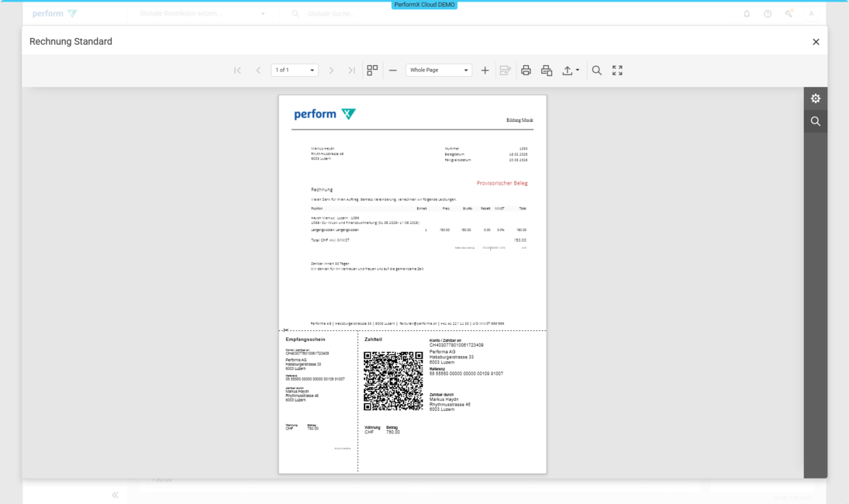This screenshot has height=504, width=849.
Task: Open the export options dropdown
Action: pyautogui.click(x=571, y=71)
